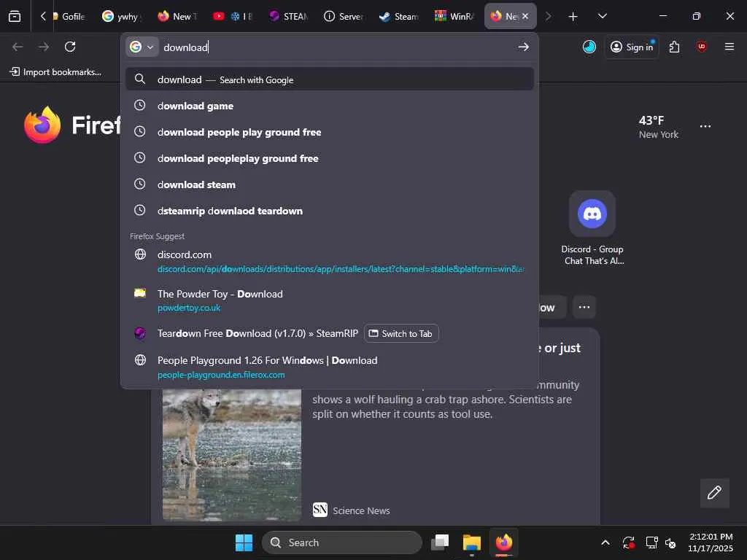Open the clock showing 2:12:01 PM
Screen dimensions: 747x560
pos(711,542)
